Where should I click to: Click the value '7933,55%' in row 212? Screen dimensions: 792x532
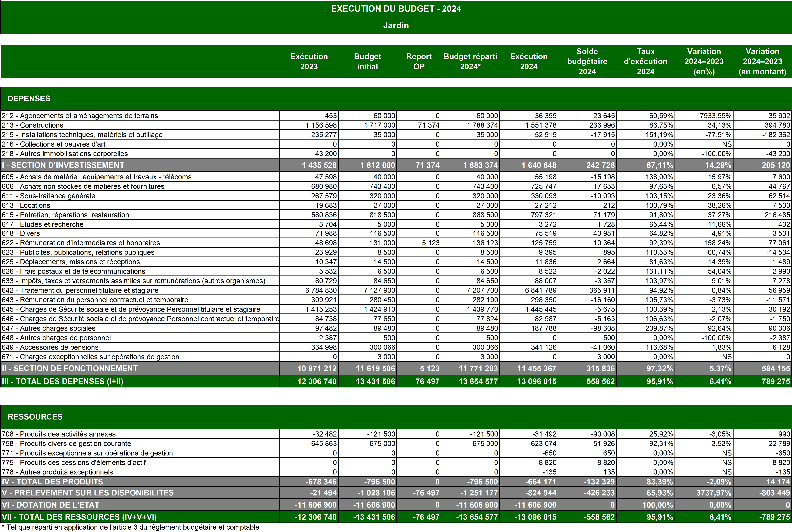pos(716,116)
